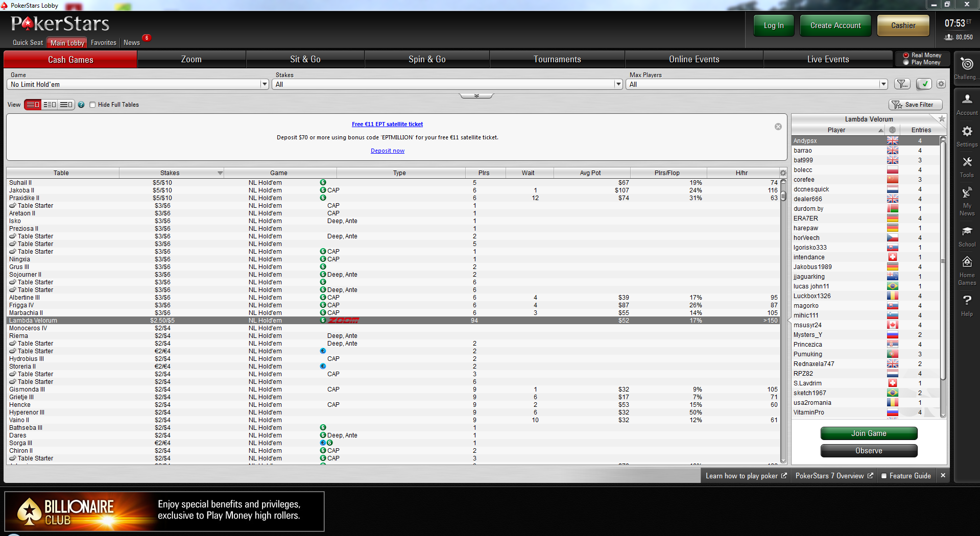Open table column settings gear icon
This screenshot has height=536, width=980.
pyautogui.click(x=783, y=173)
